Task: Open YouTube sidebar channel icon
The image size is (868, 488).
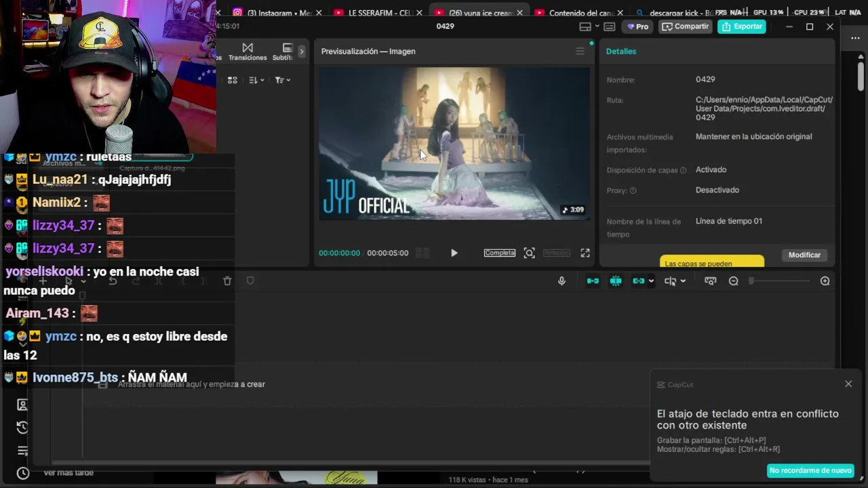Action: pos(22,405)
